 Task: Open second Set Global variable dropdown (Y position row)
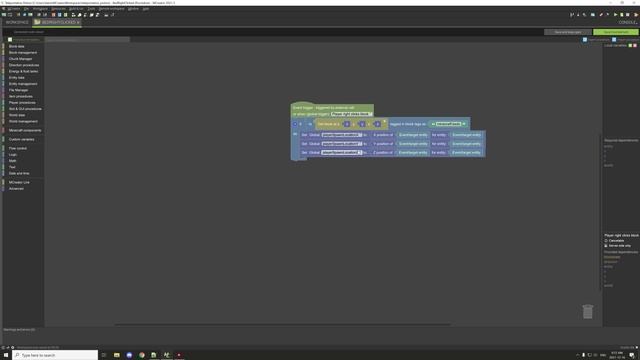(x=342, y=144)
